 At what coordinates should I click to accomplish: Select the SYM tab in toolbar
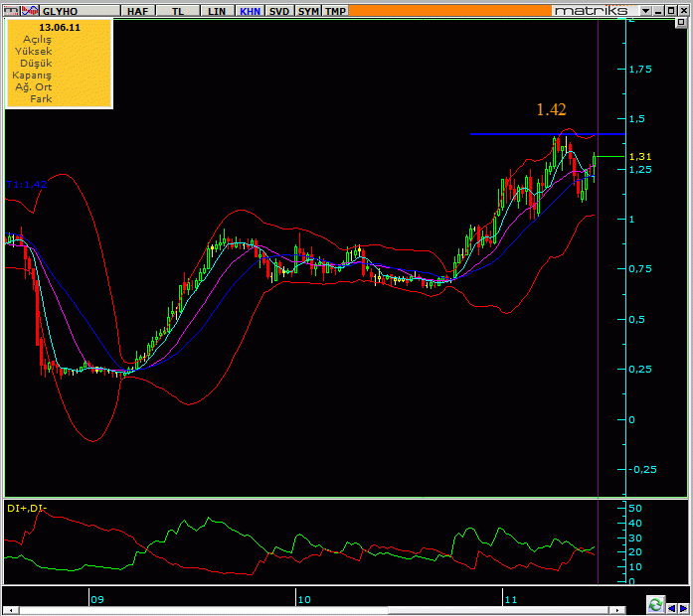[x=308, y=10]
